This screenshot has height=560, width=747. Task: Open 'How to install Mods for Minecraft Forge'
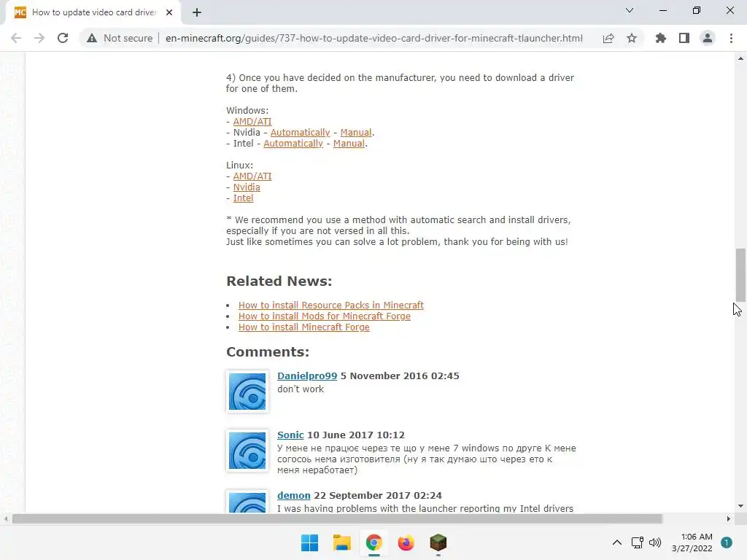(x=325, y=316)
